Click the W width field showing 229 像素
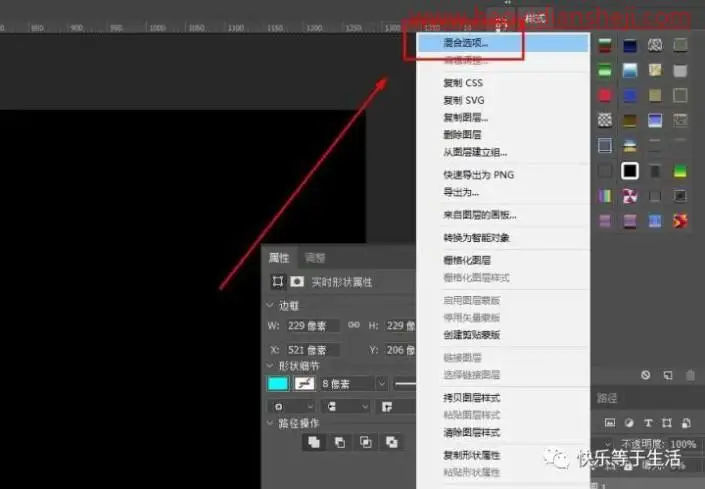Viewport: 705px width, 489px height. click(x=313, y=326)
